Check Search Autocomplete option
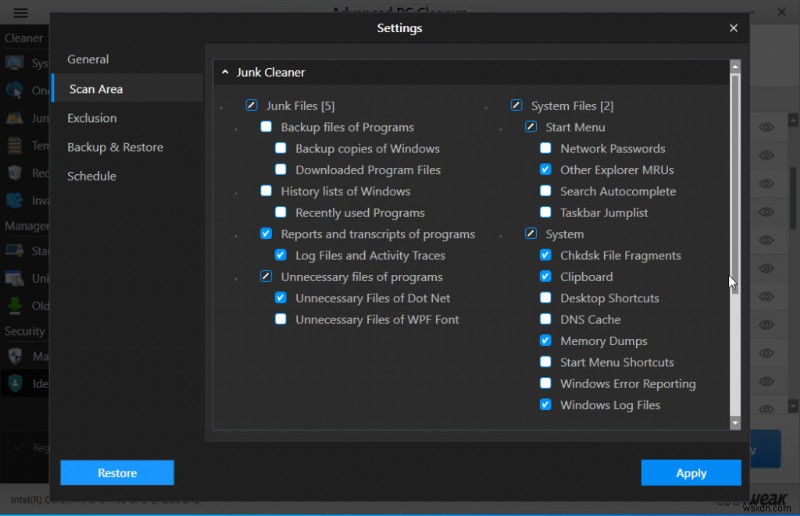The width and height of the screenshot is (800, 516). [545, 191]
